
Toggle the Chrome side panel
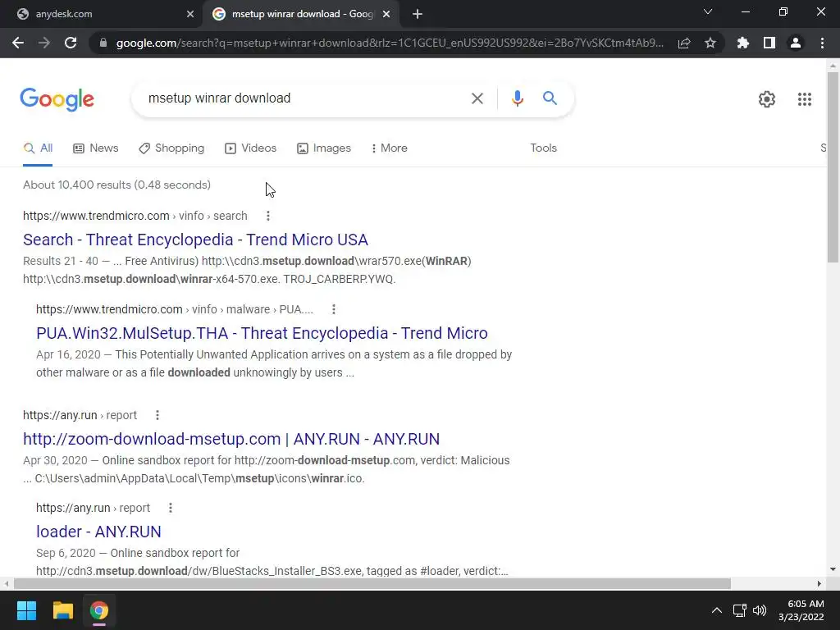[769, 43]
